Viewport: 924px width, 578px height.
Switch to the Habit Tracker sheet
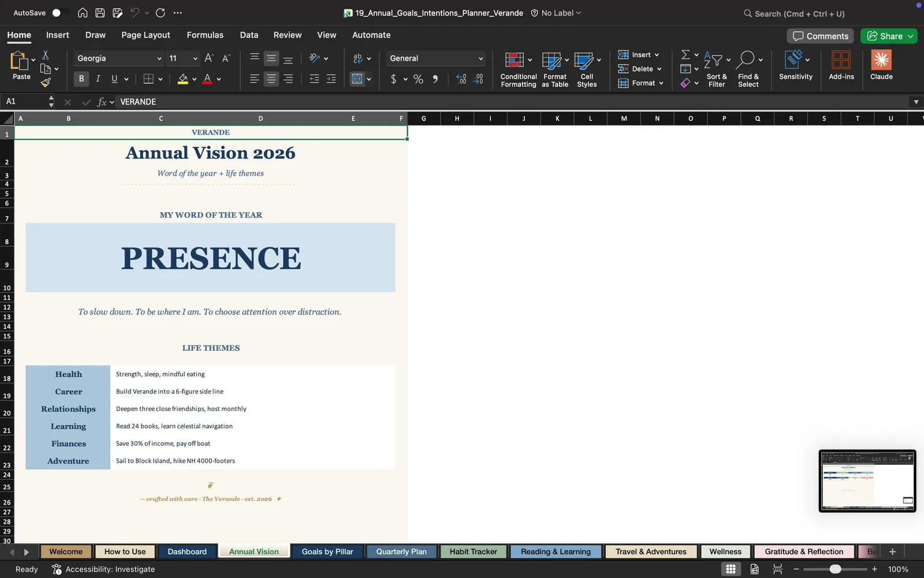click(x=473, y=551)
